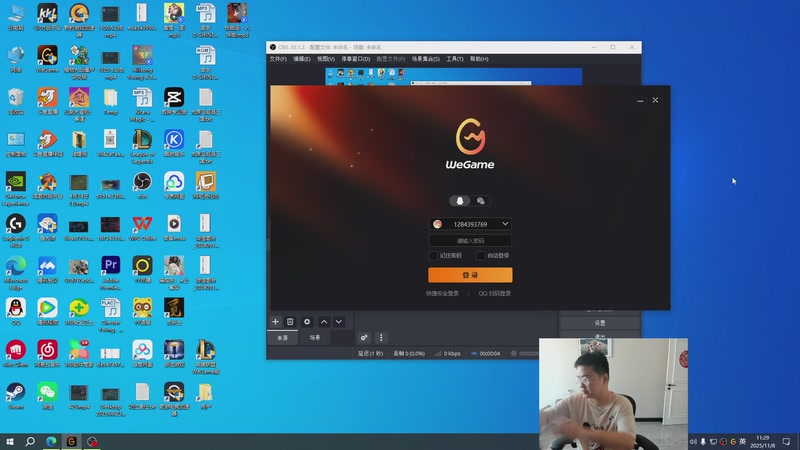Click the OBS Settings (设置) button
Screen dimensions: 800x450
coord(599,323)
